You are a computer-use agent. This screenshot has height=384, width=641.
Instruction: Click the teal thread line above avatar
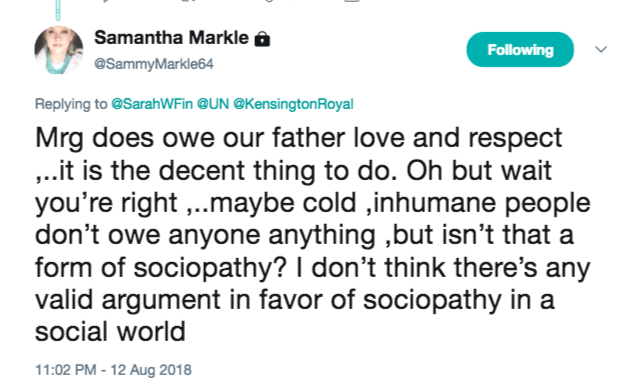tap(58, 10)
